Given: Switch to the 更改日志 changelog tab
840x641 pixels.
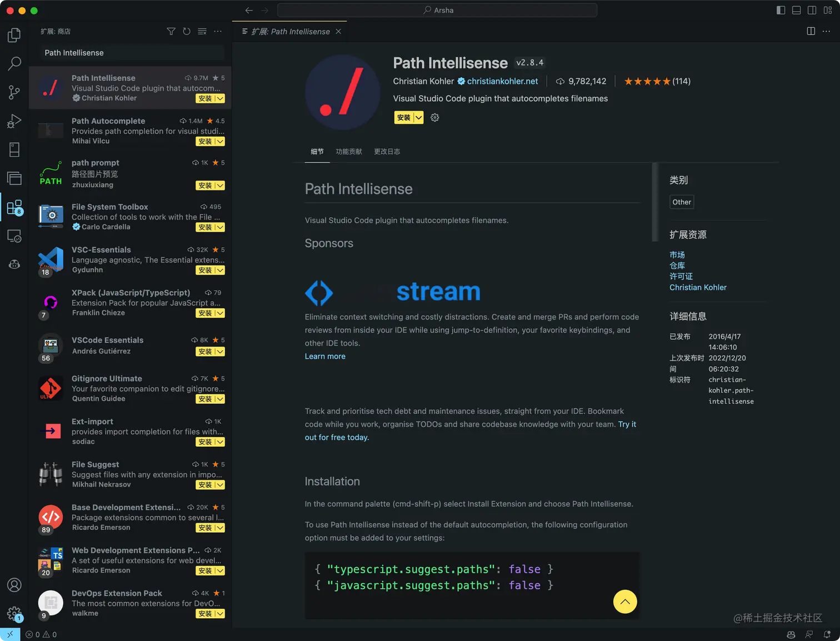Looking at the screenshot, I should 387,152.
